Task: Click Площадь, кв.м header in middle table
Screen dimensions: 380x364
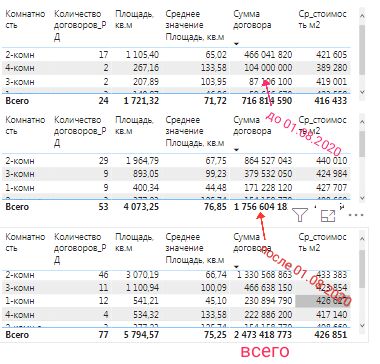Action: [134, 125]
